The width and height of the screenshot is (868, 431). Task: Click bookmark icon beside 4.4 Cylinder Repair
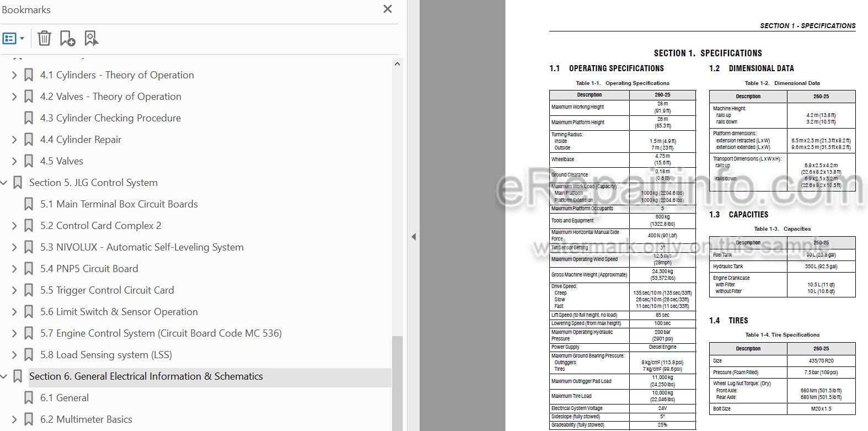click(29, 140)
